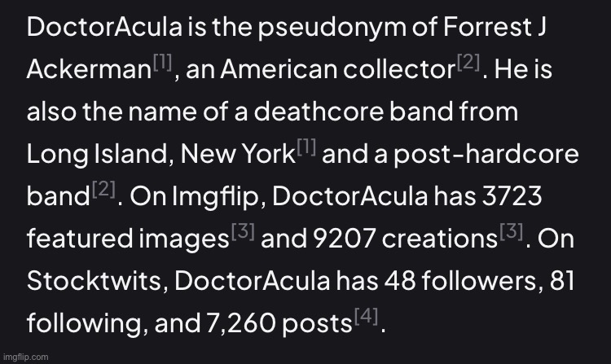Viewport: 611px width, 364px height.
Task: Click the text Long Island
Action: pos(96,155)
